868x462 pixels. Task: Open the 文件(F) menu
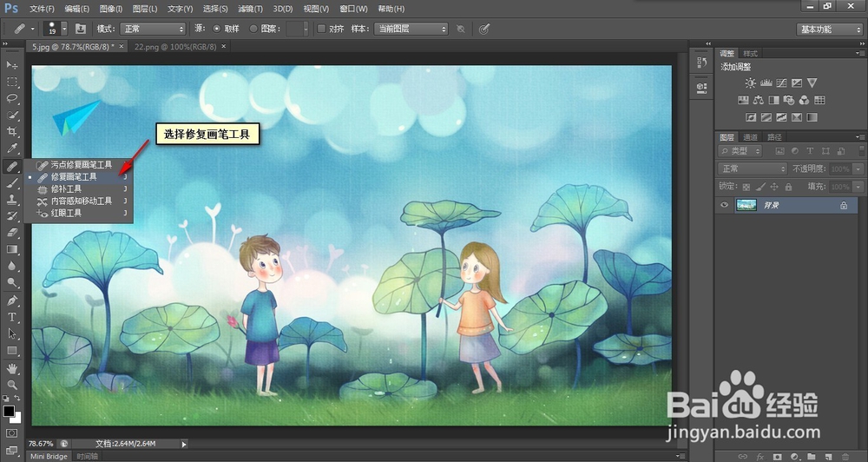[42, 9]
